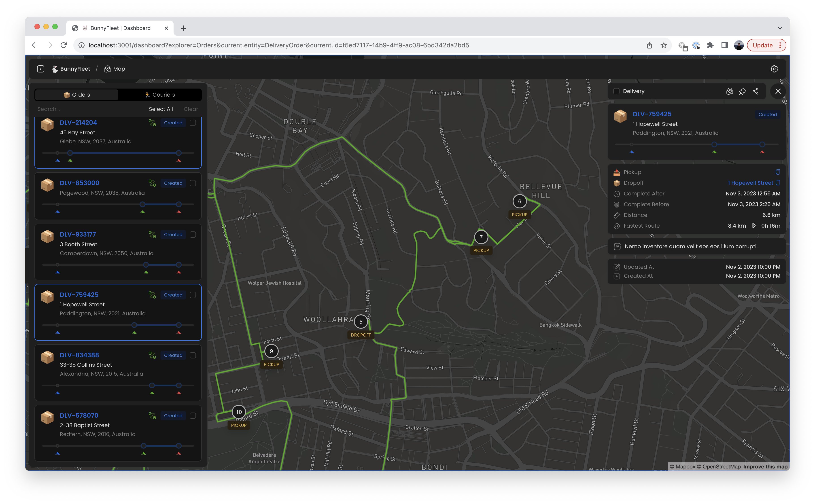Image resolution: width=815 pixels, height=504 pixels.
Task: Copy Dropoff address with copy icon
Action: pos(778,183)
